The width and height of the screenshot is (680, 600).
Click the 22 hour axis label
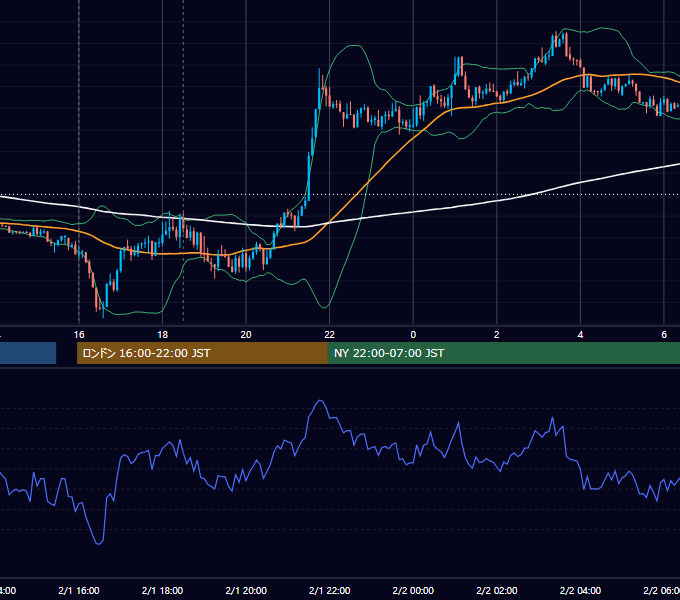point(330,335)
